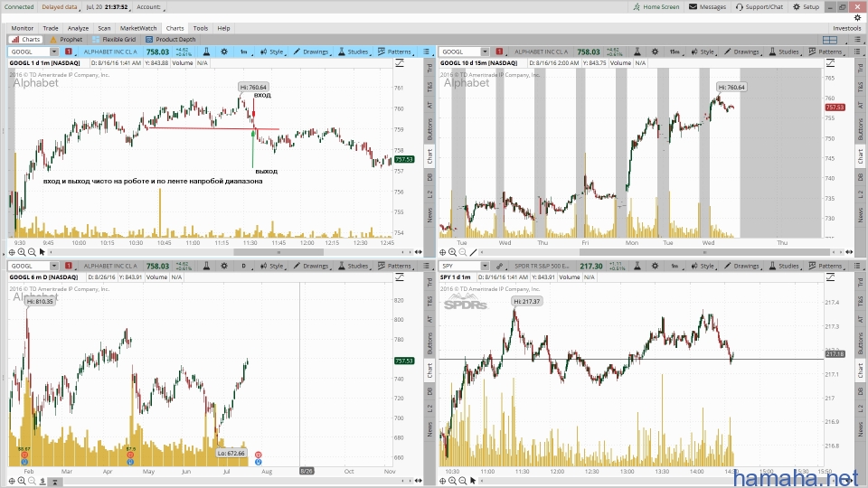Open the list menu icon in top-left chart toolbar
Screen dimensions: 868x488
point(426,52)
